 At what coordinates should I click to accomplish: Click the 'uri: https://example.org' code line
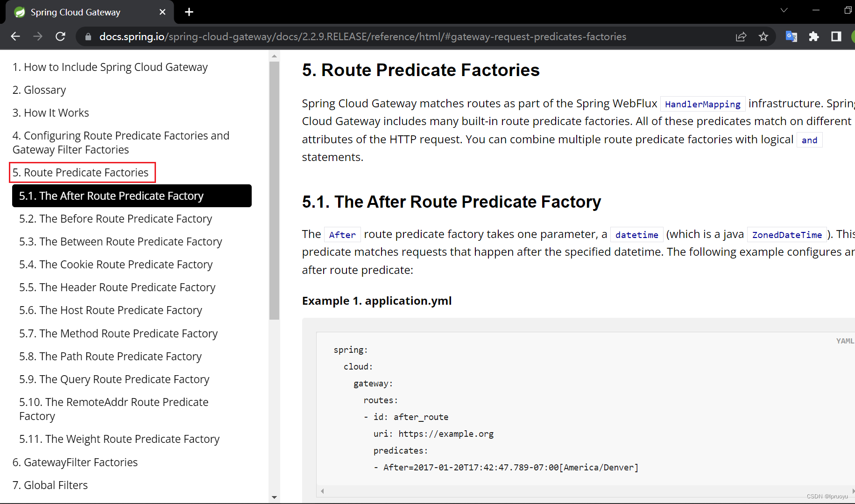pos(433,434)
